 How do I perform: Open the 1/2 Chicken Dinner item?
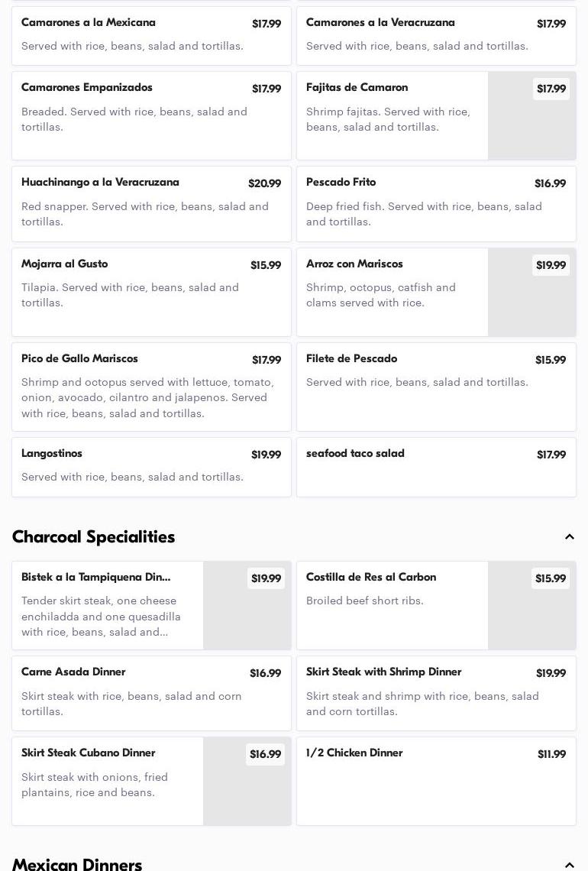tap(436, 782)
